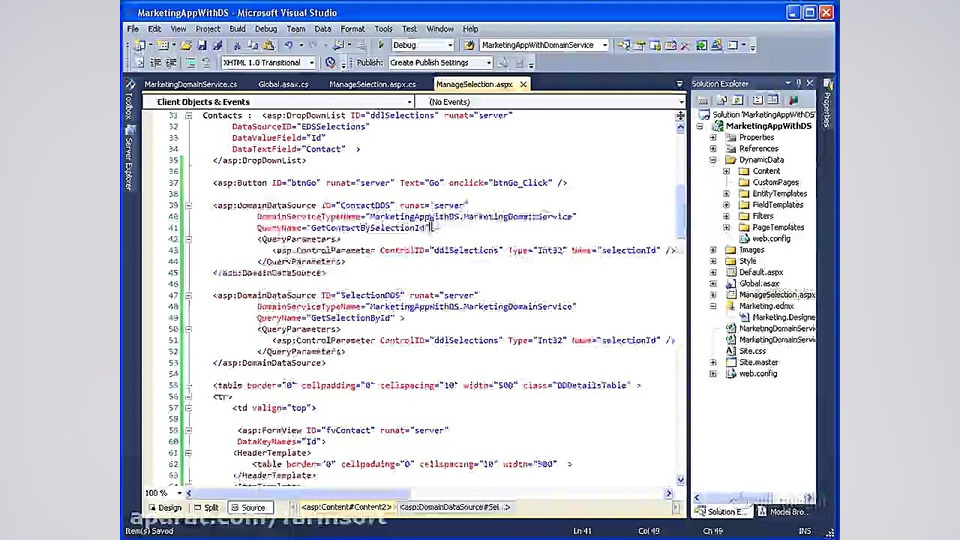This screenshot has width=960, height=540.
Task: Expand the Images folder in Solution Explorer
Action: pyautogui.click(x=713, y=250)
